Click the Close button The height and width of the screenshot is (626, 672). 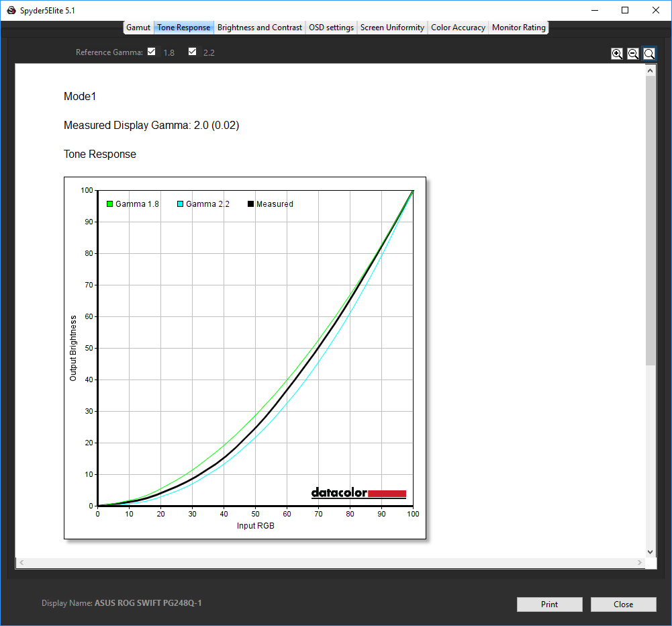(x=623, y=604)
